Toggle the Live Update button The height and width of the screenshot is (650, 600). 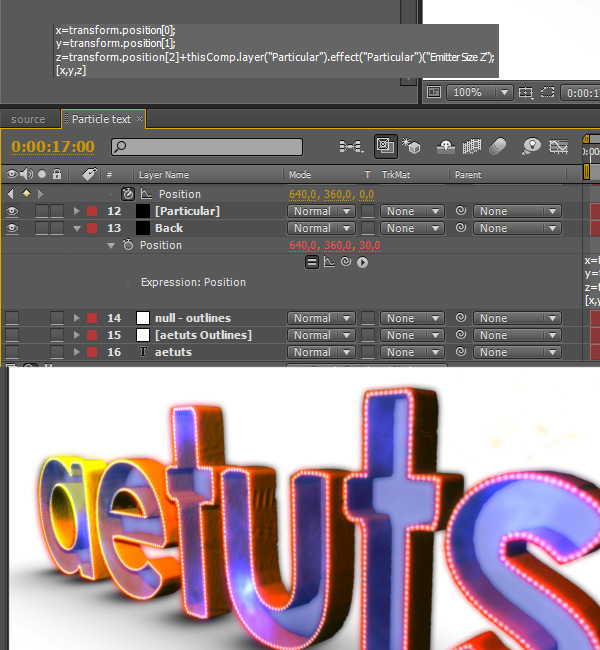tap(386, 146)
